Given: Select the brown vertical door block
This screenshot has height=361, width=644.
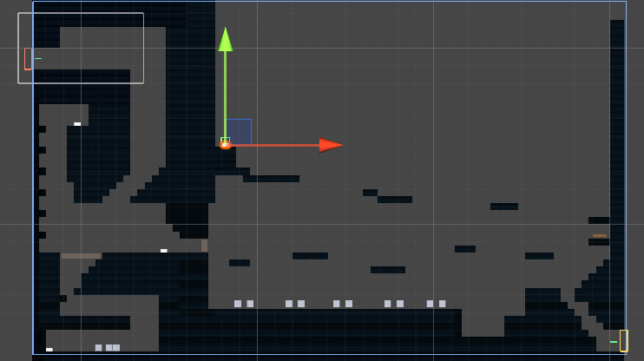Looking at the screenshot, I should 204,246.
